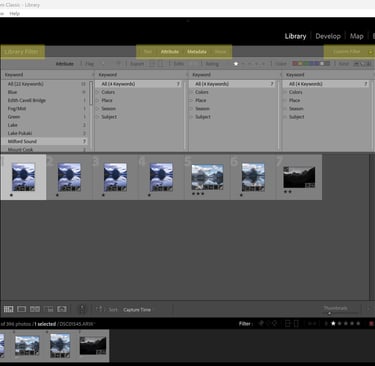Open the Help menu
Viewport: 375px width, 366px height.
(15, 14)
